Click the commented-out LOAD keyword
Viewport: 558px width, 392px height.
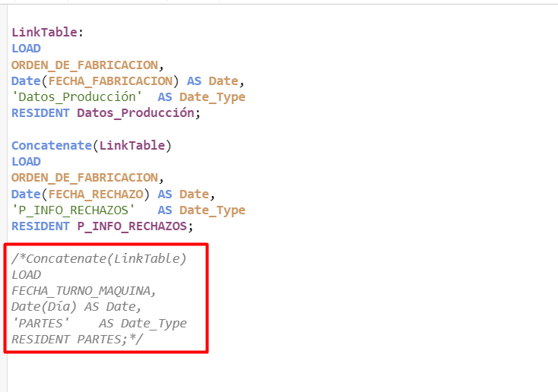26,274
